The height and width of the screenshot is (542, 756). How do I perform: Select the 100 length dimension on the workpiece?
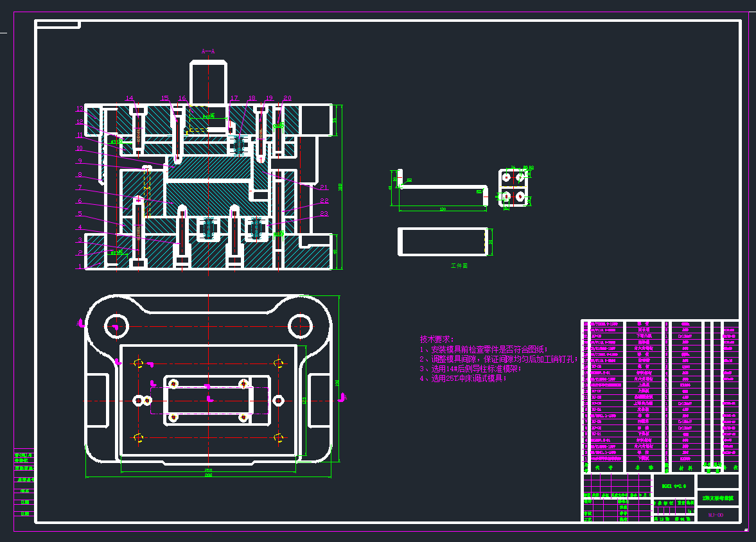(443, 209)
